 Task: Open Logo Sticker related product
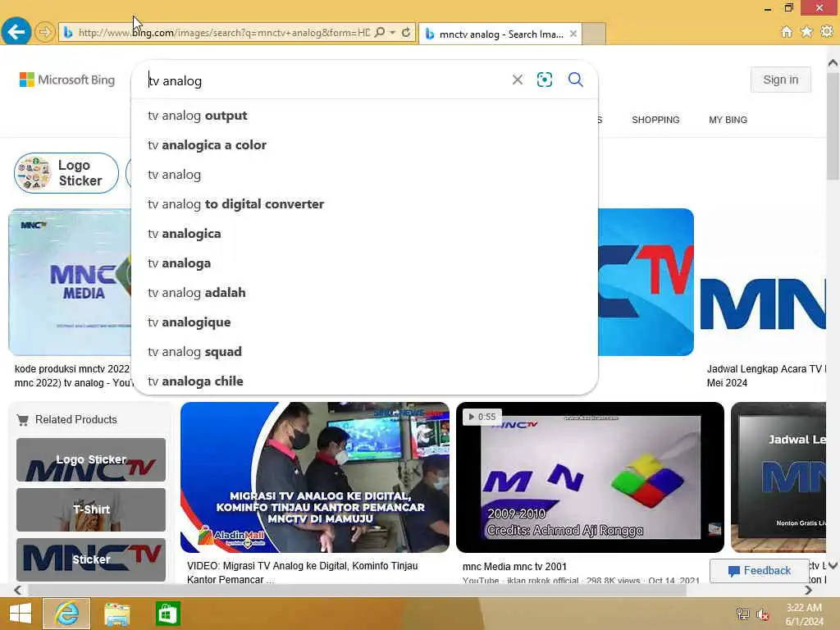91,459
